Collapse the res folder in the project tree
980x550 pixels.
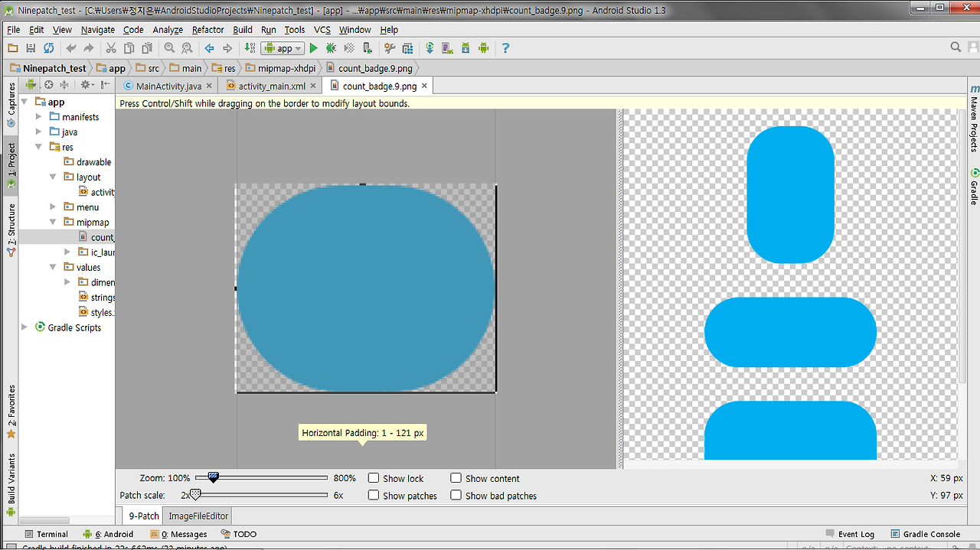[39, 147]
